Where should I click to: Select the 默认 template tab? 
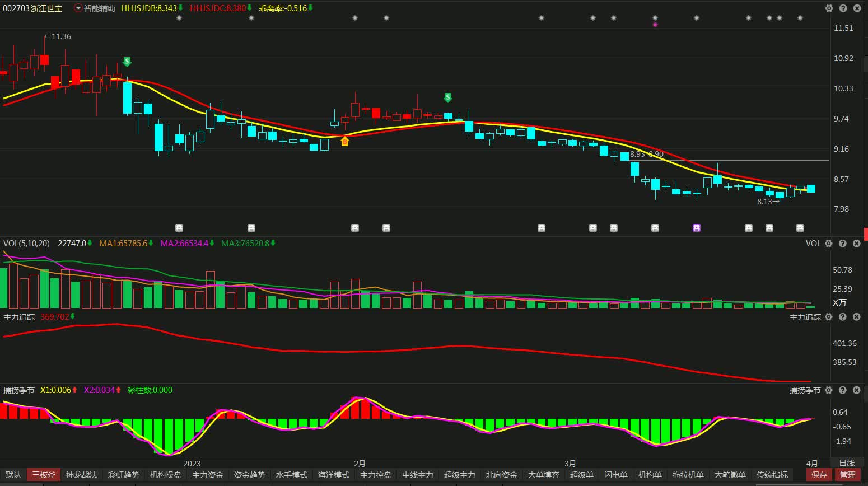tap(13, 475)
